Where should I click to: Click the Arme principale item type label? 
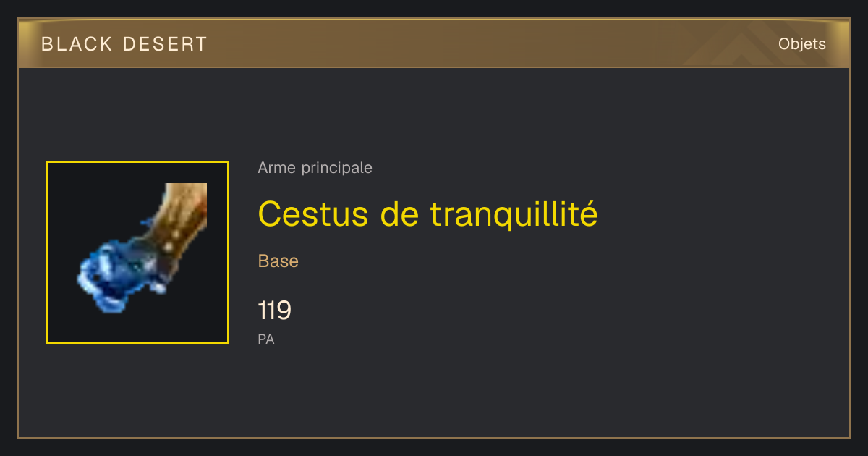point(315,168)
